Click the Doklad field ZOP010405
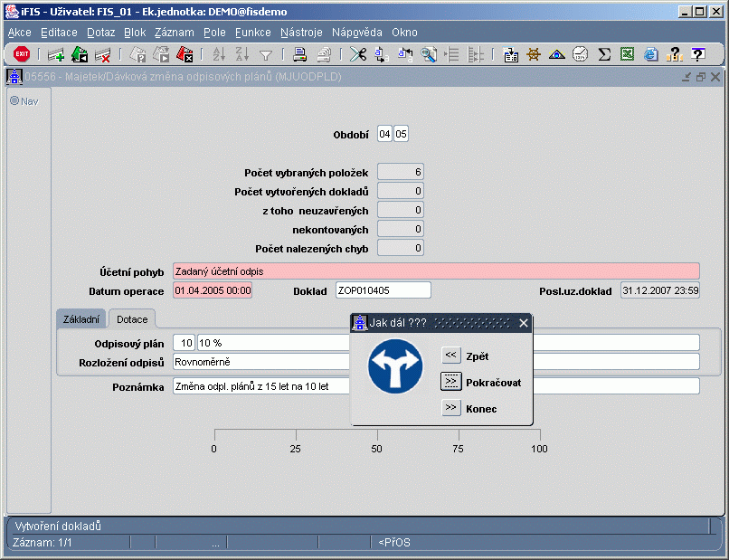The height and width of the screenshot is (560, 729). click(383, 290)
